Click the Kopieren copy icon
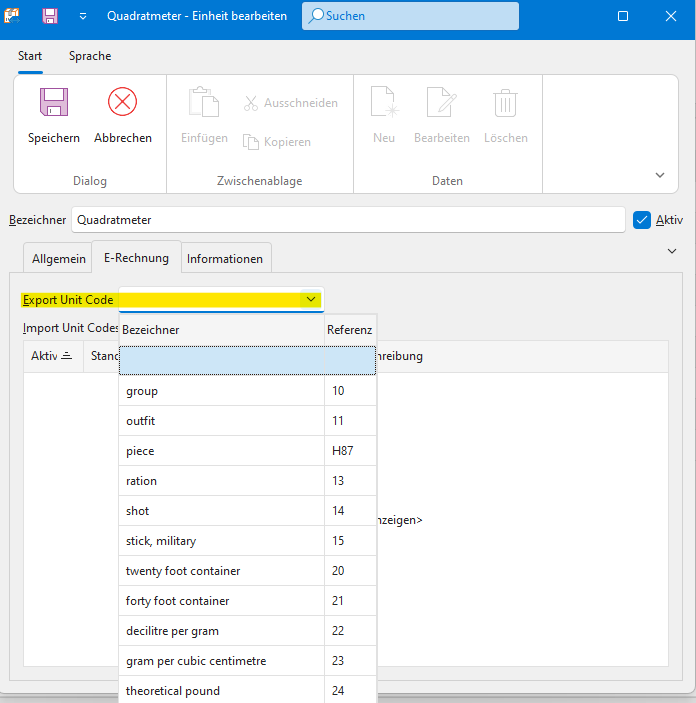This screenshot has height=703, width=696. pyautogui.click(x=251, y=142)
